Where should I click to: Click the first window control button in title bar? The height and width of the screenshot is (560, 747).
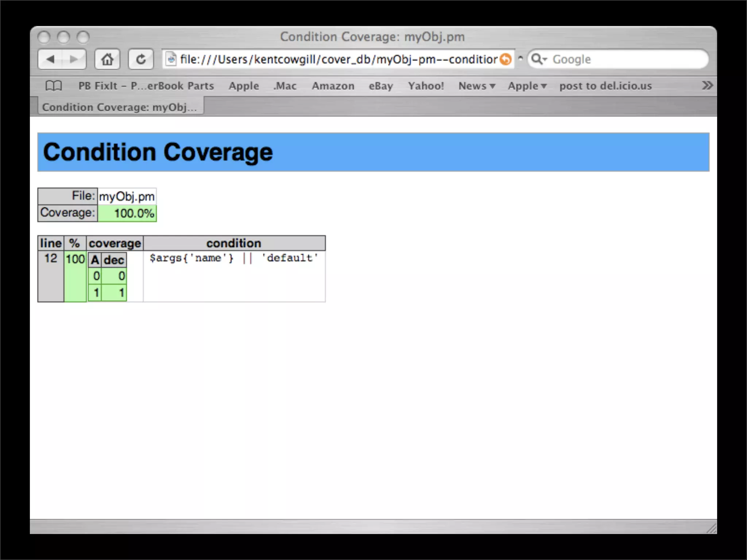(44, 37)
